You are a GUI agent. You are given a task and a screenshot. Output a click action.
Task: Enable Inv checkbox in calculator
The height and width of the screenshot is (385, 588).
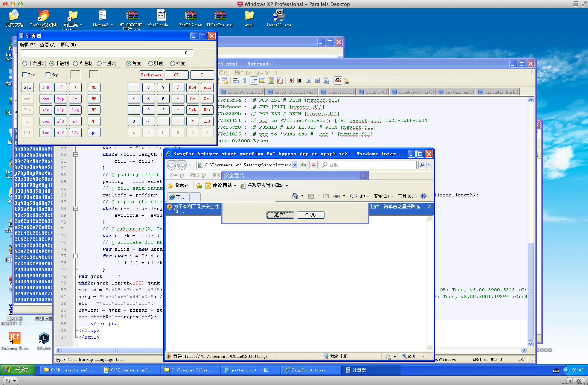point(29,75)
